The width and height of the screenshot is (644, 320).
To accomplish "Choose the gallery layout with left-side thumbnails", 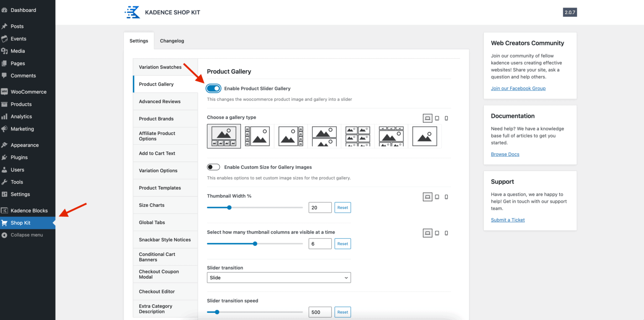I will (x=257, y=136).
